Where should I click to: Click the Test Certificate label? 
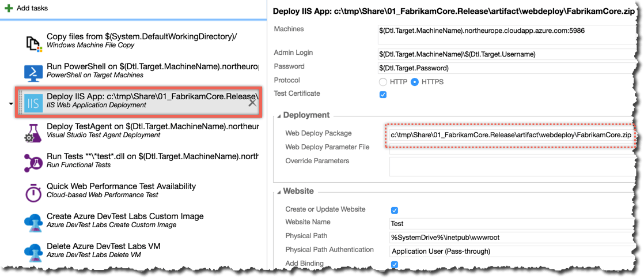(x=297, y=93)
